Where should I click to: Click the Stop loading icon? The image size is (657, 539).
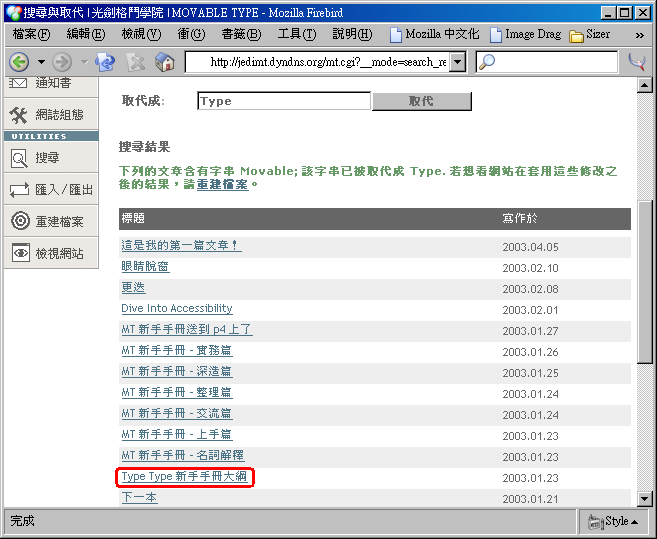135,62
